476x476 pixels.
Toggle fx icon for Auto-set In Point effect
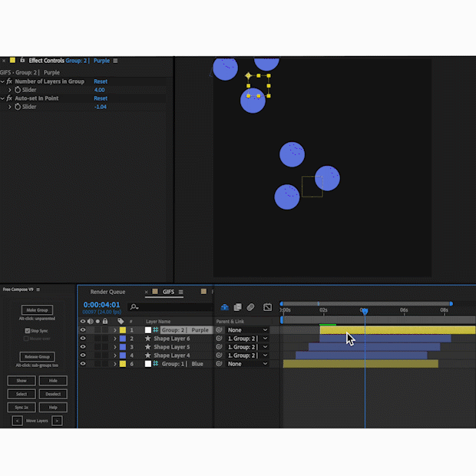9,98
